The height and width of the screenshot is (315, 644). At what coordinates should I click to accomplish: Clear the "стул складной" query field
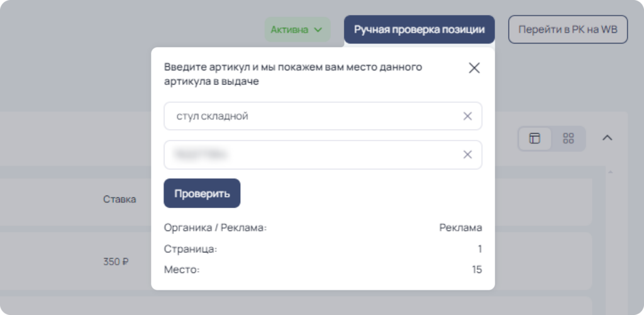click(467, 116)
